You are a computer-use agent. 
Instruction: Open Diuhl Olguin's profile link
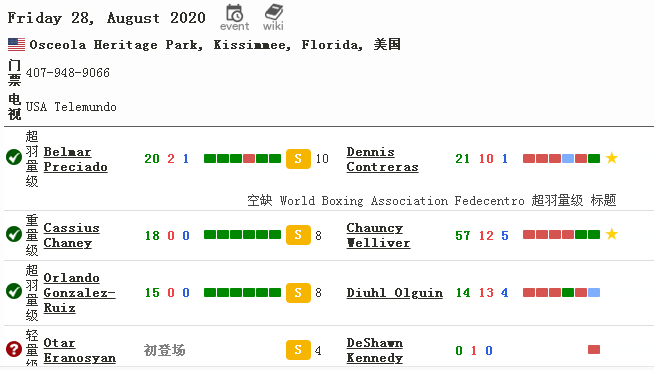(395, 293)
